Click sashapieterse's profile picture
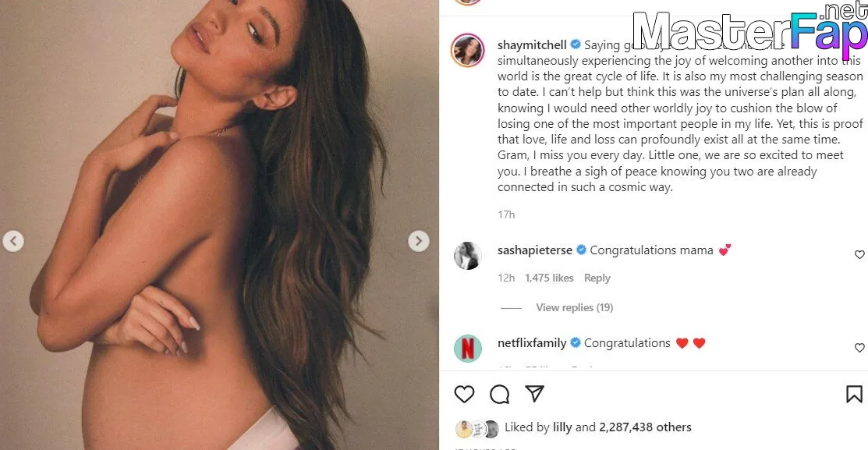Viewport: 868px width, 450px height. pos(468,255)
